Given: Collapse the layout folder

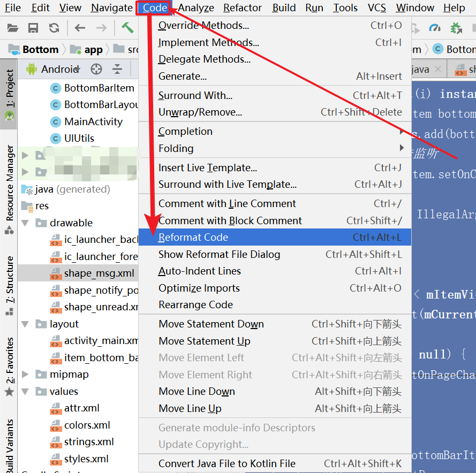Looking at the screenshot, I should (x=25, y=324).
